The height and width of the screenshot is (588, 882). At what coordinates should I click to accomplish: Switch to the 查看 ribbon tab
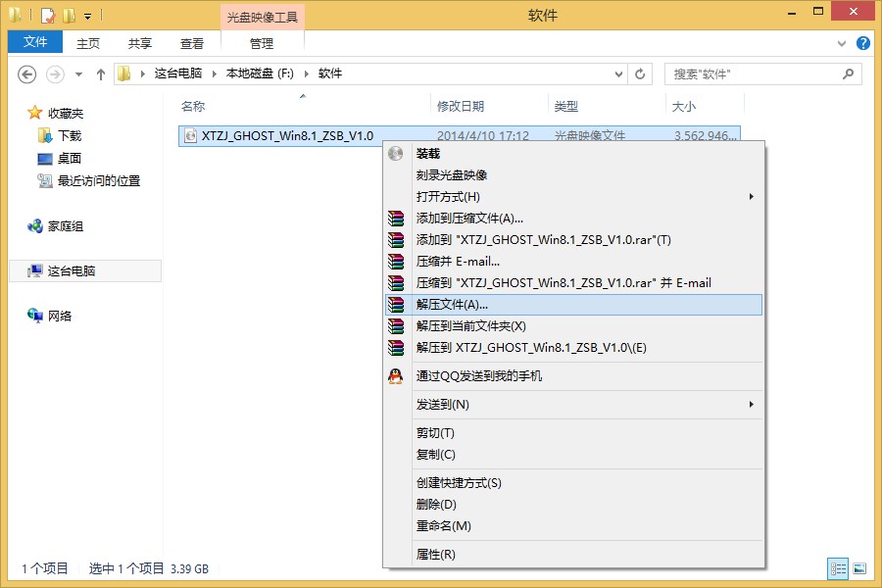[192, 42]
